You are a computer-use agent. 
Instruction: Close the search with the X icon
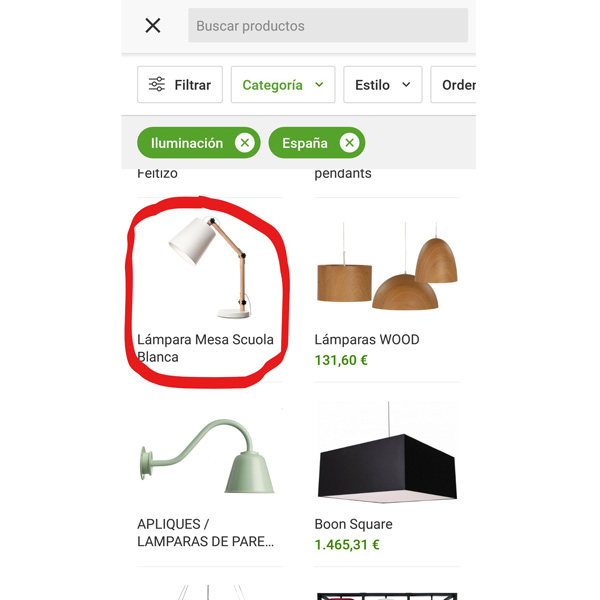coord(153,26)
